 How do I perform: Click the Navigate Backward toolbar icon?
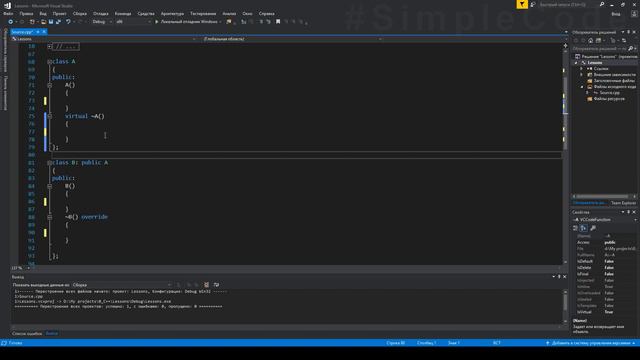coord(11,22)
